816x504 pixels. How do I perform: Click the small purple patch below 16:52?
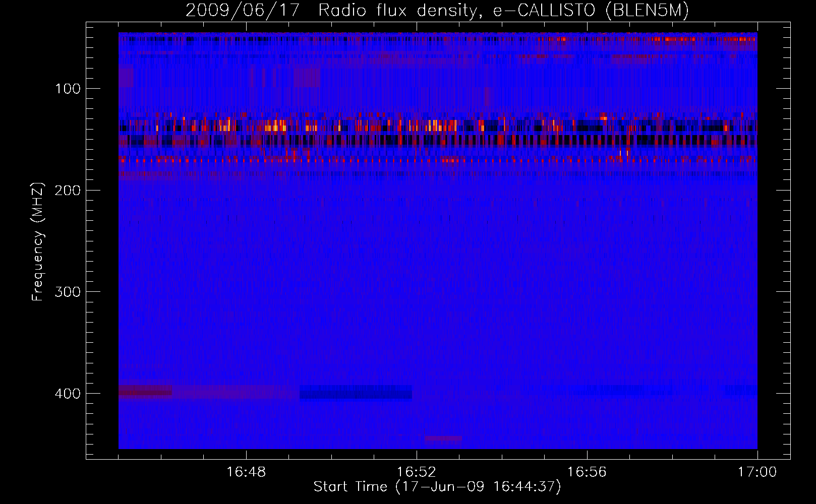coord(443,438)
